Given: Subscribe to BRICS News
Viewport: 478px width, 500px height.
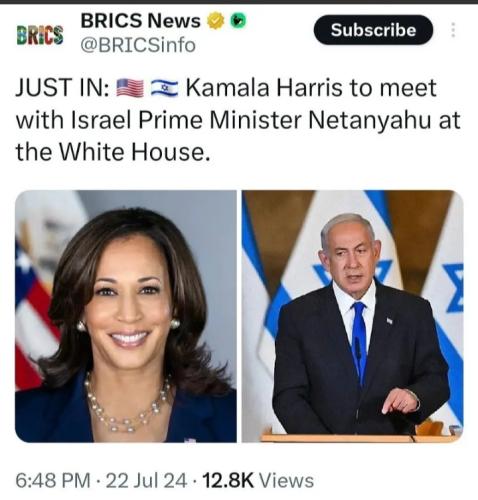Looking at the screenshot, I should [x=373, y=30].
